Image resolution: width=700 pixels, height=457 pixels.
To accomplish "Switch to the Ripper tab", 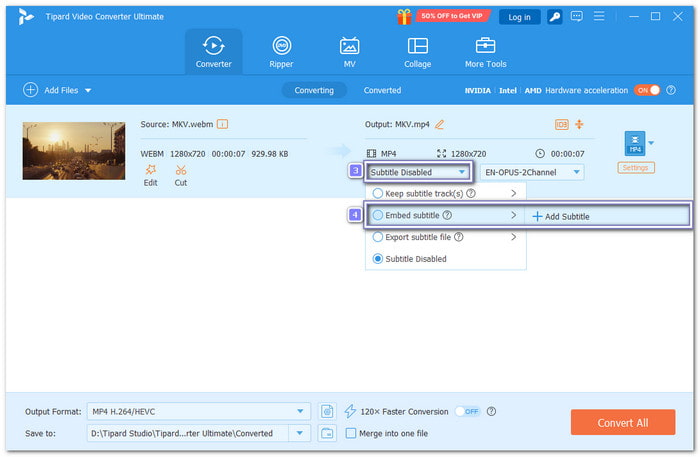I will [x=282, y=53].
